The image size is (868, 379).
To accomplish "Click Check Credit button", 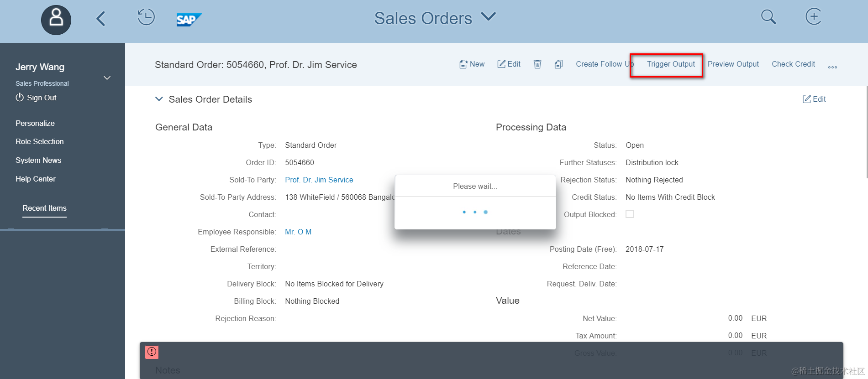I will point(793,64).
